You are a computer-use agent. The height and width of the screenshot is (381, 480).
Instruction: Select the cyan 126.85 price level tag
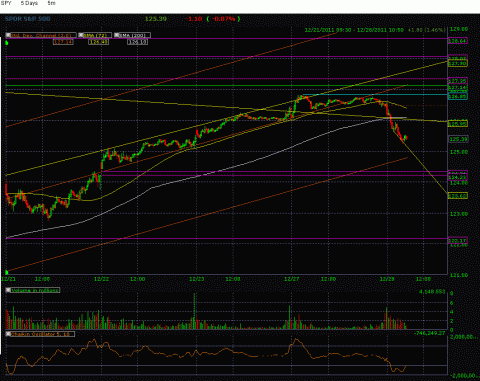458,96
